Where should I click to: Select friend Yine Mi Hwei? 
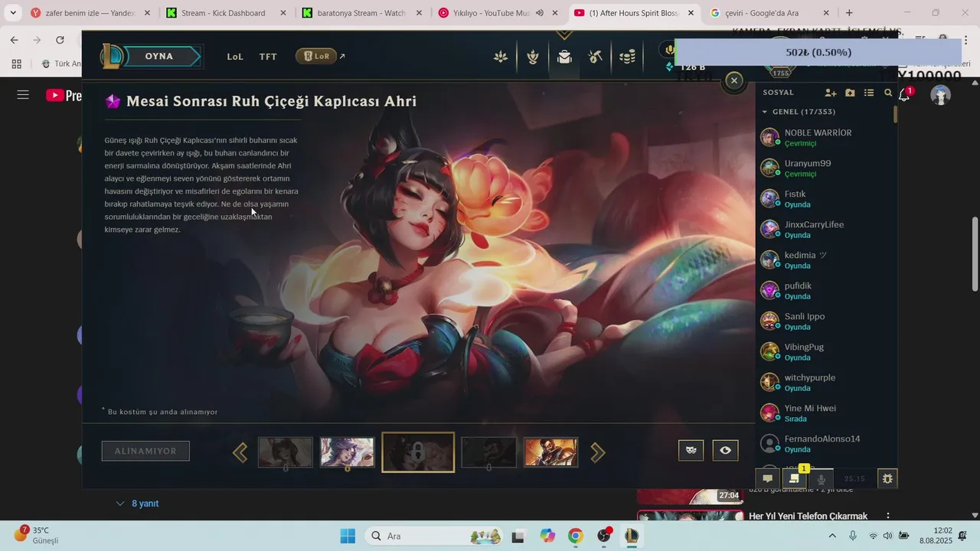coord(825,413)
